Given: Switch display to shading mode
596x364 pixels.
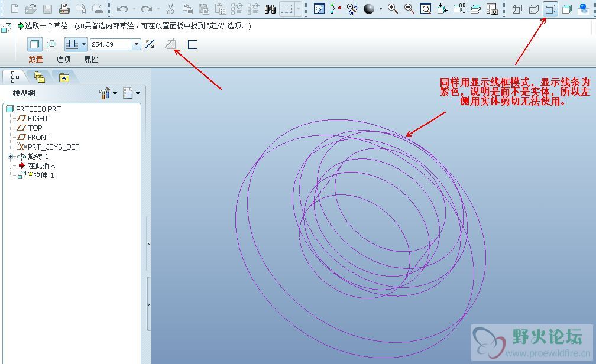Looking at the screenshot, I should point(566,9).
